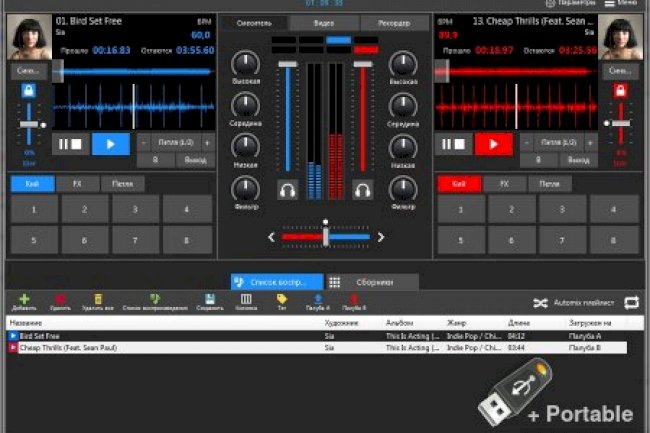The height and width of the screenshot is (433, 650).
Task: Trigger cue pad 4 on deck B
Action: [x=614, y=210]
